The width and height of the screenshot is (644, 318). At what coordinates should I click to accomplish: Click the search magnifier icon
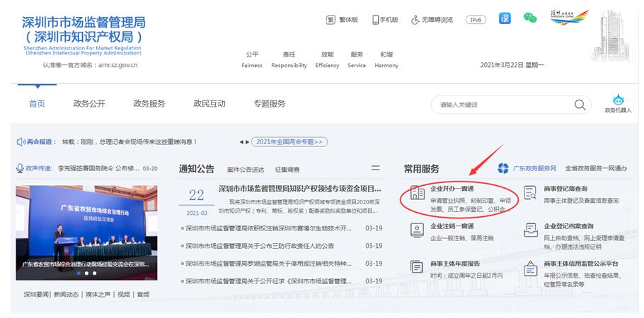click(580, 105)
